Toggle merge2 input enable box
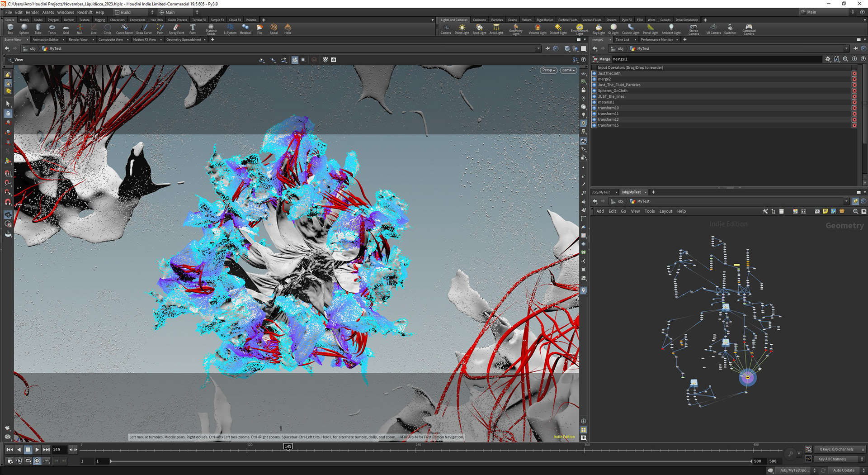This screenshot has width=868, height=475. coord(594,79)
